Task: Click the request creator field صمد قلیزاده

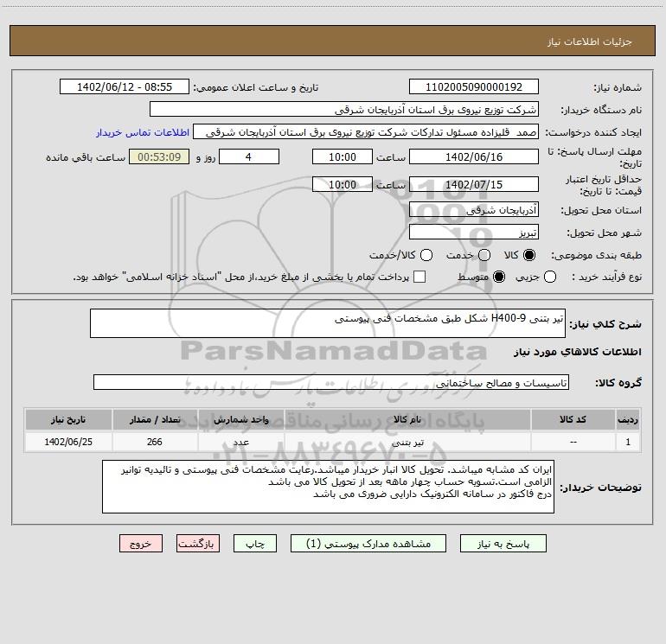Action: pos(366,132)
